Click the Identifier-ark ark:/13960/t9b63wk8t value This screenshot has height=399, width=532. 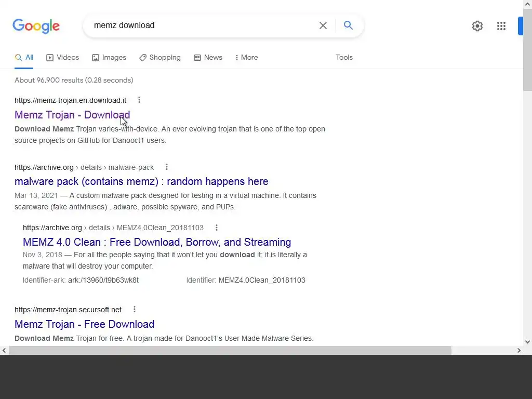[103, 280]
